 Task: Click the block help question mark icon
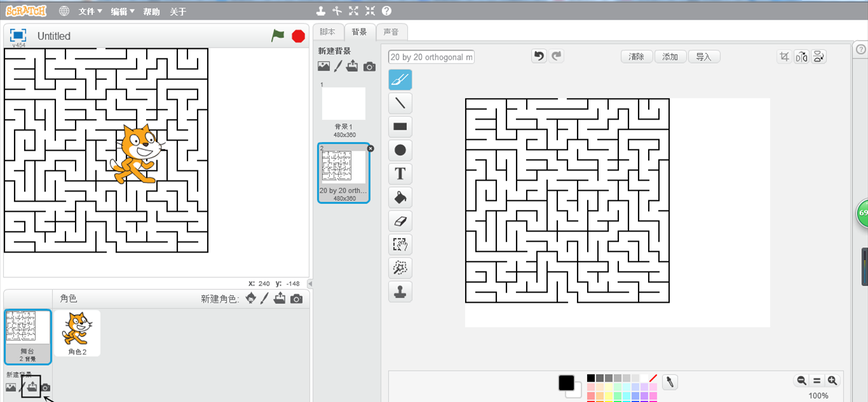tap(386, 11)
